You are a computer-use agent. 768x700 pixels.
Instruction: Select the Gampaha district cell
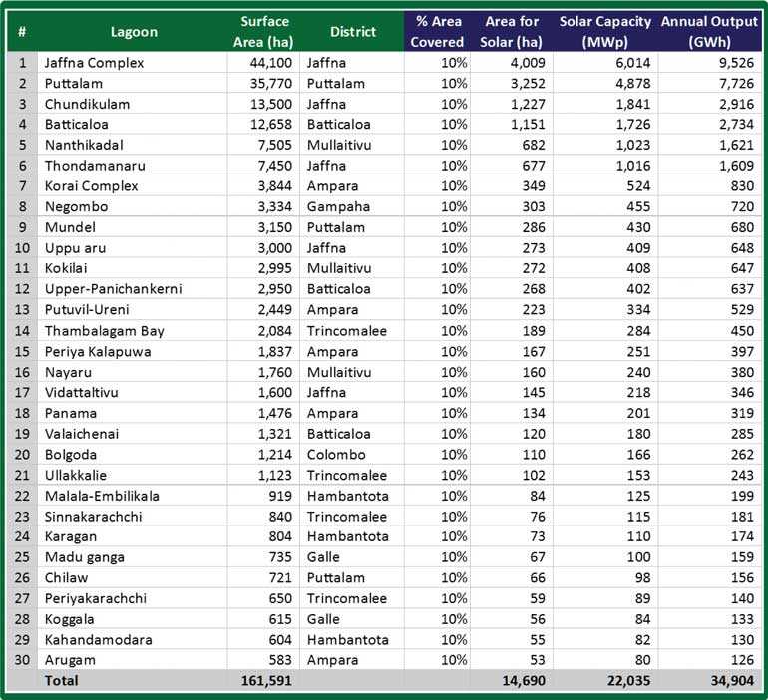tap(352, 206)
